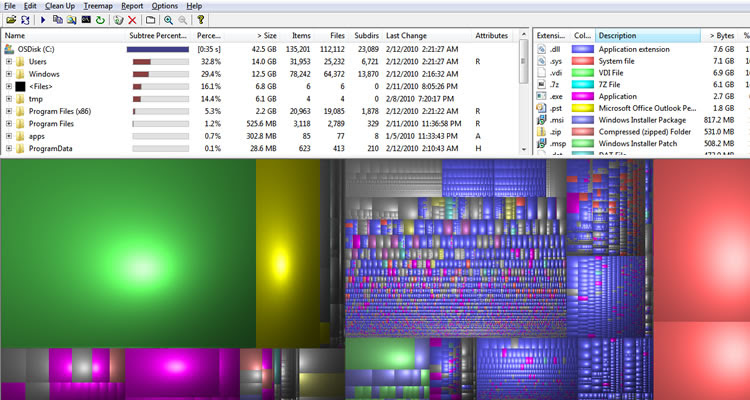The image size is (750, 400).
Task: Click the Command Prompt Here icon
Action: 86,20
